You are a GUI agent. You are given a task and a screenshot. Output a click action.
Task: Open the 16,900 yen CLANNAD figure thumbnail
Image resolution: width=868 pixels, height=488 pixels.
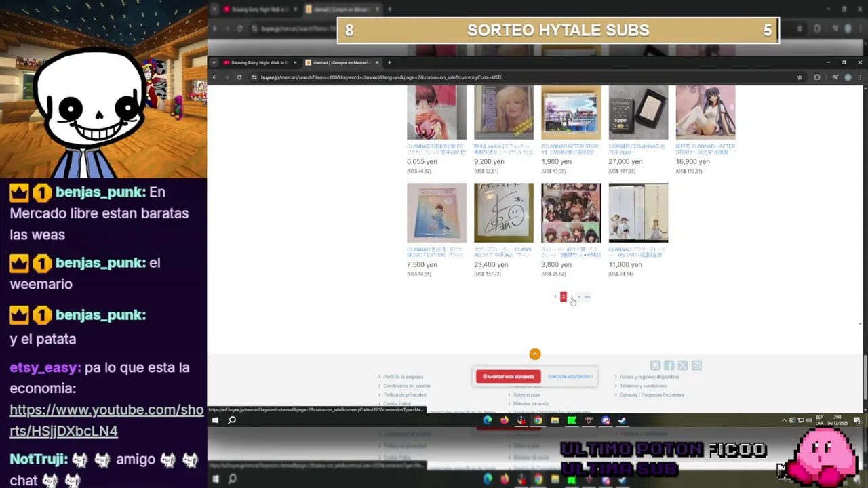click(x=705, y=113)
